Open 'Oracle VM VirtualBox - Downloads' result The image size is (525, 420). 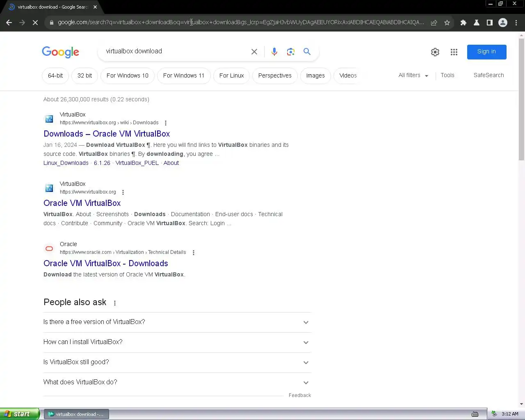tap(106, 264)
